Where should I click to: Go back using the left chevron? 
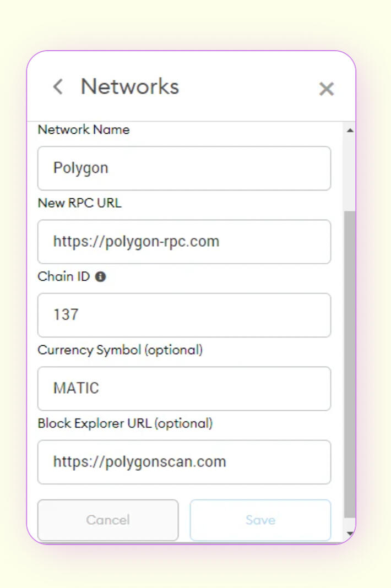tap(57, 87)
